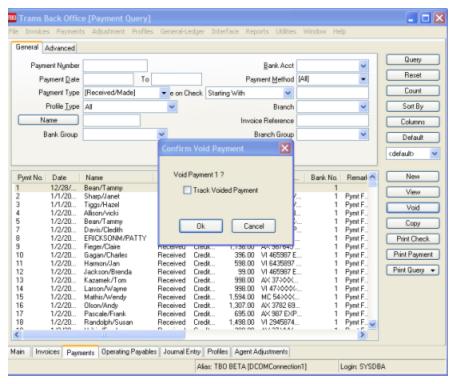Cancel the Confirm Void Payment dialog

(x=254, y=226)
